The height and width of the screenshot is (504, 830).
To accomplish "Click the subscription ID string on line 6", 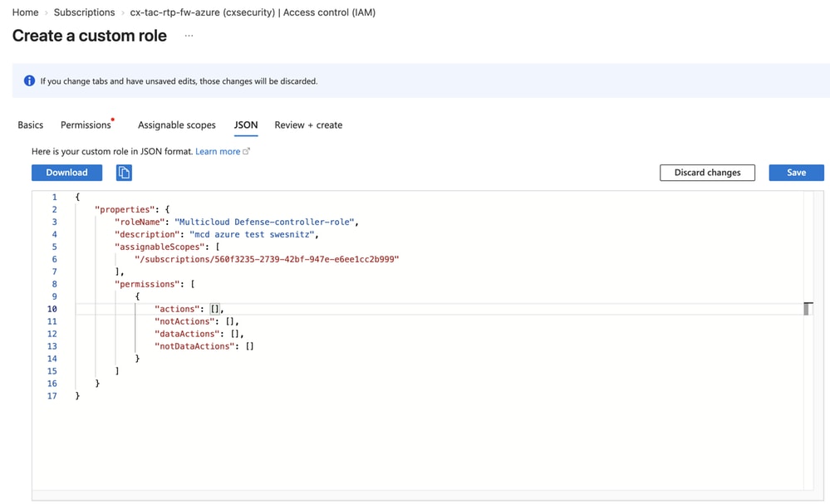I will tap(267, 259).
